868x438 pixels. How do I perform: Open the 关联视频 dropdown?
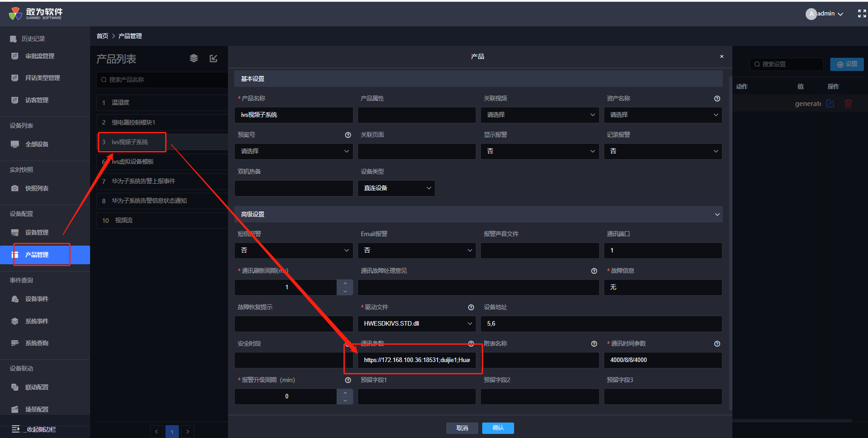[x=540, y=115]
